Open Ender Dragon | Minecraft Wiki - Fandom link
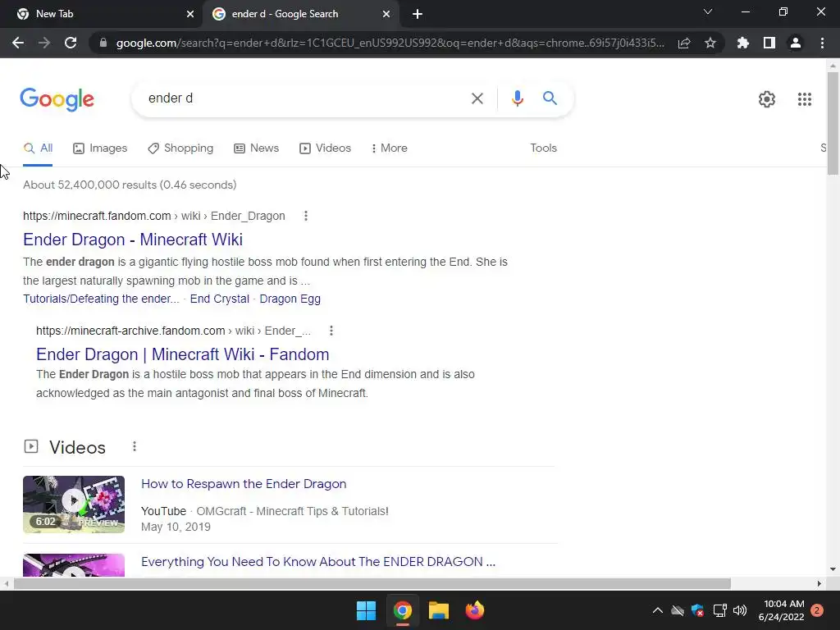Screen dimensions: 840x630 tap(183, 354)
